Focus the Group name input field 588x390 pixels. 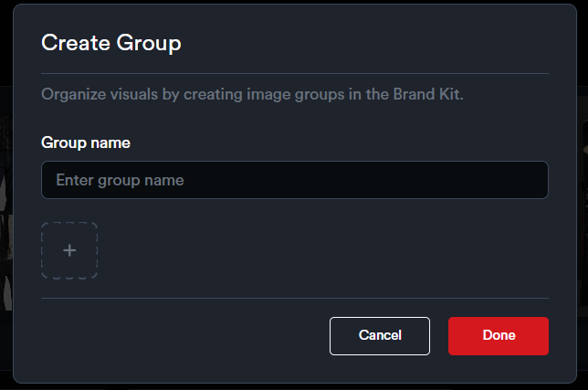294,180
